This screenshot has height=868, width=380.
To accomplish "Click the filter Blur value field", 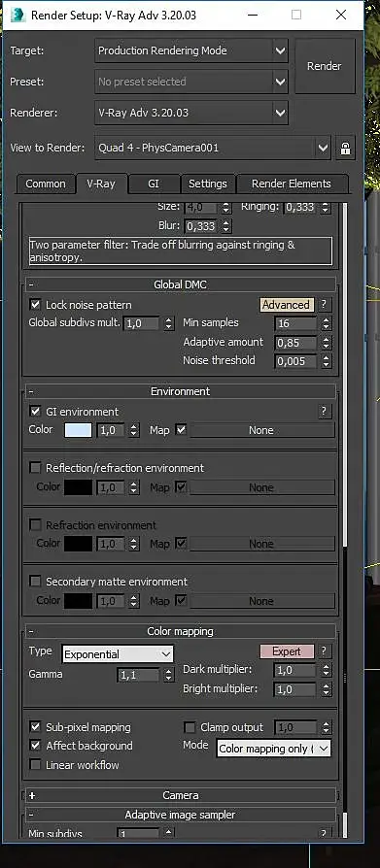I will pyautogui.click(x=201, y=226).
